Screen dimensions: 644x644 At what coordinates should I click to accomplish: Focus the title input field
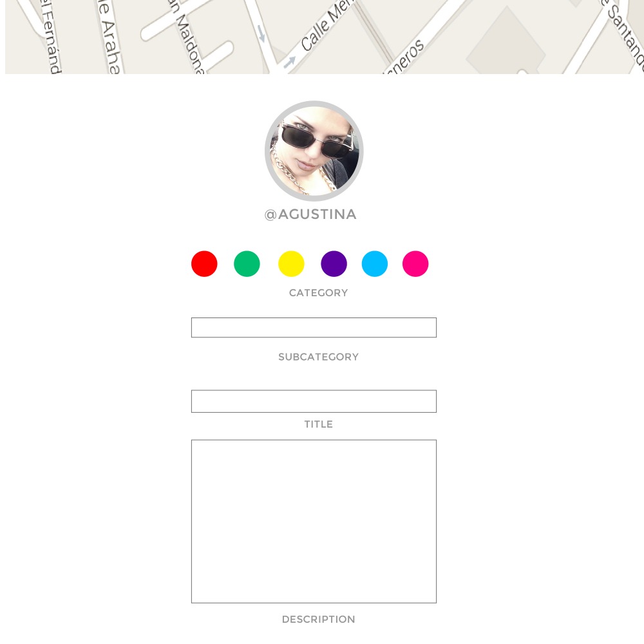point(314,401)
